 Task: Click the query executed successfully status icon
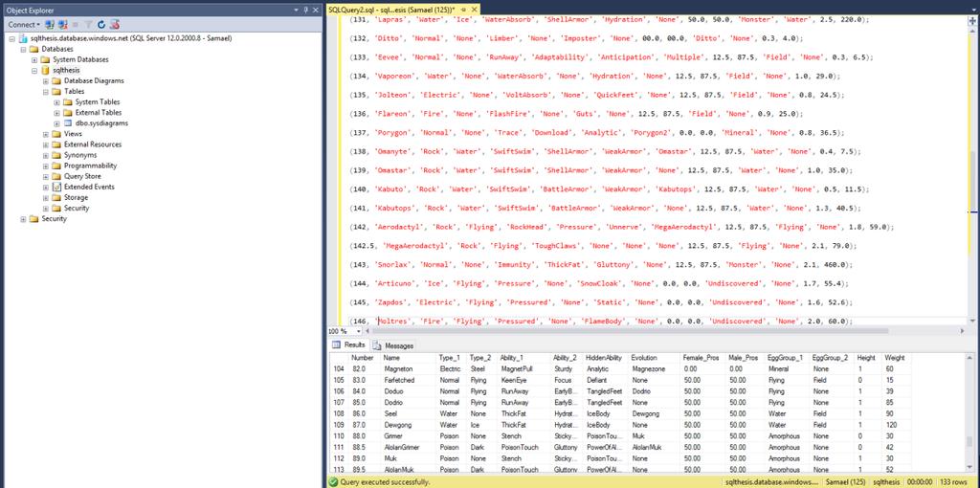point(334,482)
